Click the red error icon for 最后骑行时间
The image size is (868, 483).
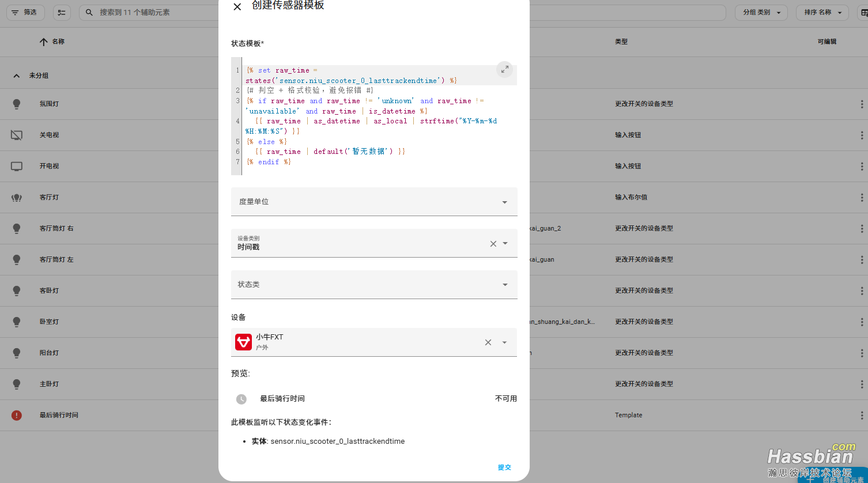tap(17, 415)
